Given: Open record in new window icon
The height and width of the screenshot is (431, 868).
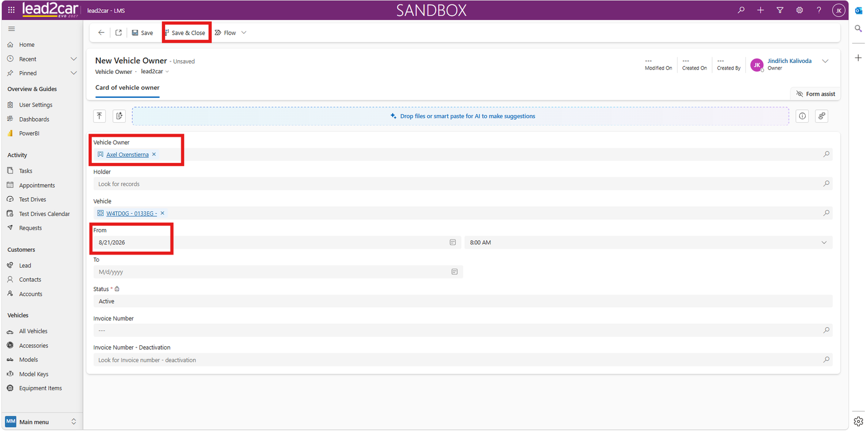Looking at the screenshot, I should (x=118, y=33).
